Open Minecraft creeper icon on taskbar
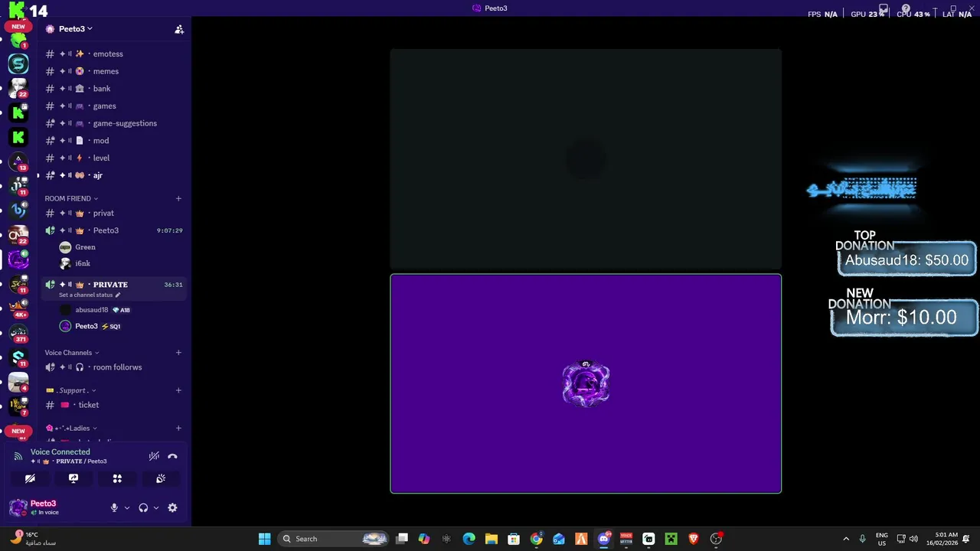The image size is (980, 551). tap(671, 539)
